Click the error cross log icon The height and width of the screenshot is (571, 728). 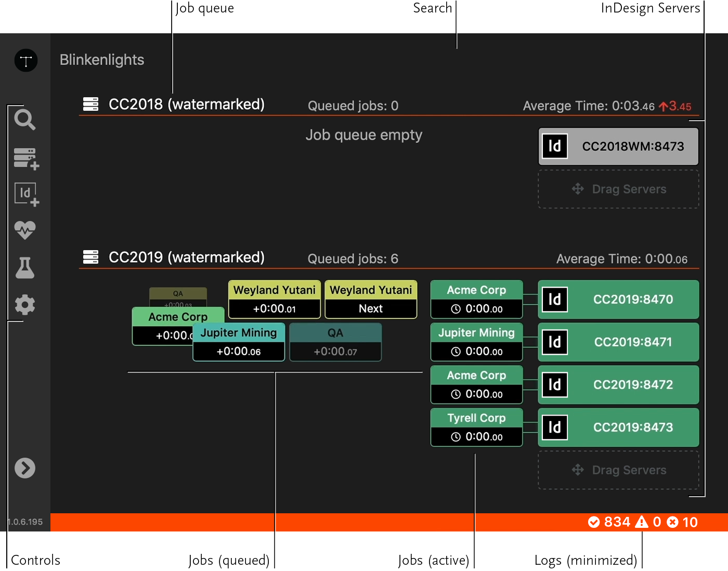672,522
